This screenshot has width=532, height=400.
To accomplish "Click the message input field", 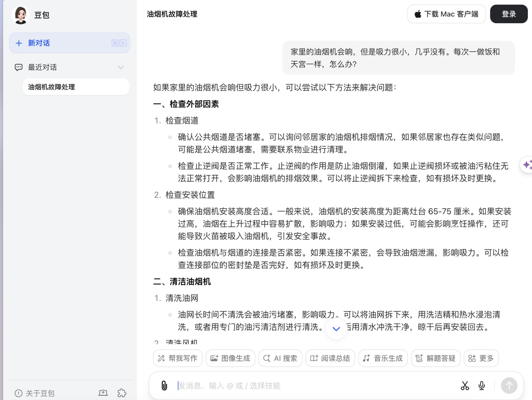I will pos(314,386).
